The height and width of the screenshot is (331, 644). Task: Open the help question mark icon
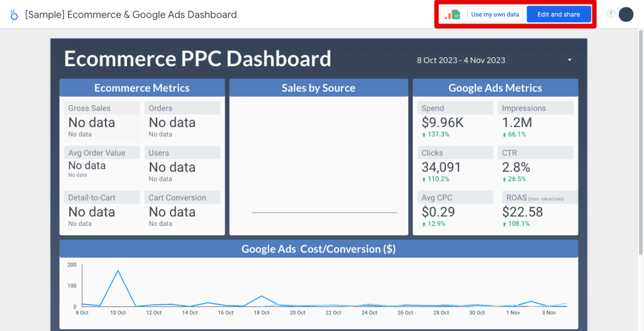click(x=611, y=14)
